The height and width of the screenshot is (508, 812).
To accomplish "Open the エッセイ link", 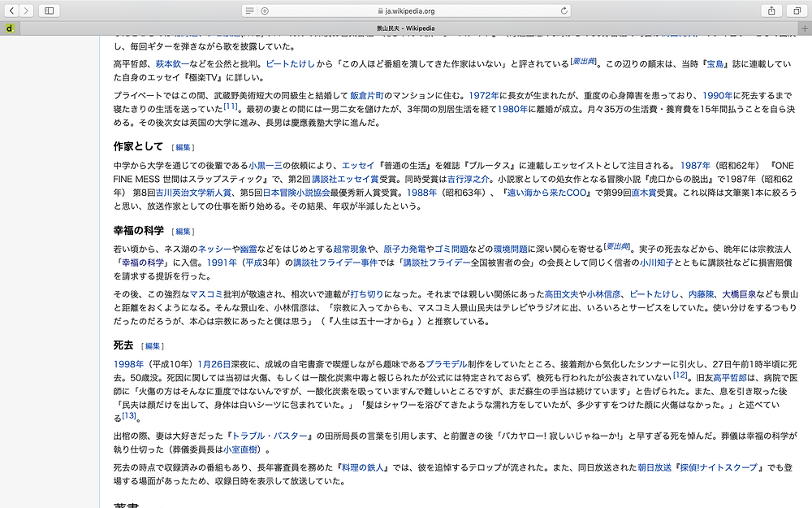I will [358, 166].
